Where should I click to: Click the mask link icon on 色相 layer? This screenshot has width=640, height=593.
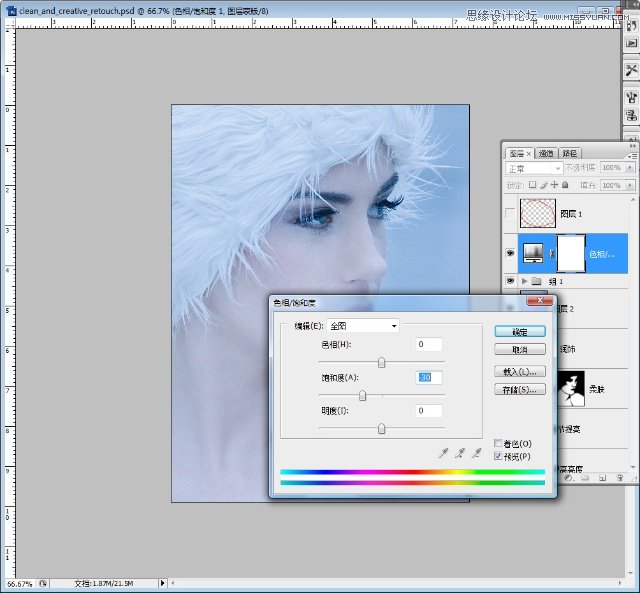click(x=552, y=254)
